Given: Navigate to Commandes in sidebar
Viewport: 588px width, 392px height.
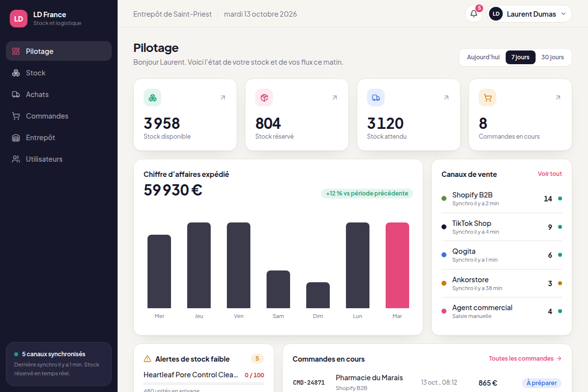Looking at the screenshot, I should coord(59,116).
